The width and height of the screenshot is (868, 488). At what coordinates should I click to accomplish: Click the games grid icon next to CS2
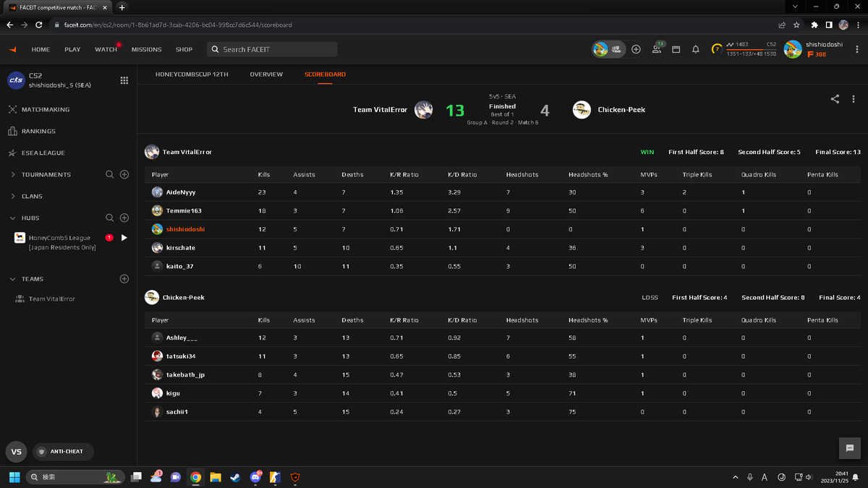(x=124, y=80)
